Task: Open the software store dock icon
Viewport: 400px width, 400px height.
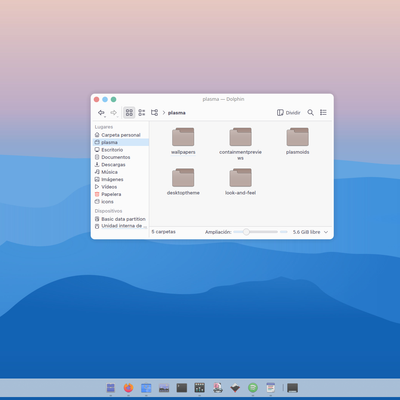Action: (x=146, y=388)
